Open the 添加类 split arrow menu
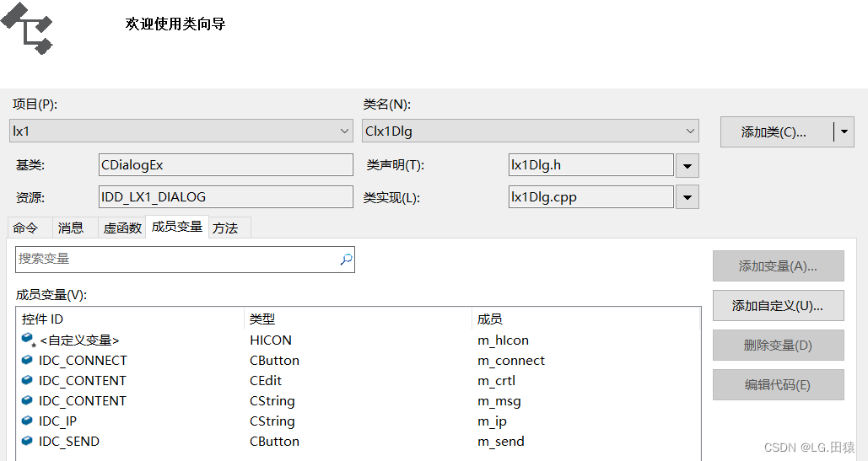Viewport: 868px width, 461px height. (844, 131)
